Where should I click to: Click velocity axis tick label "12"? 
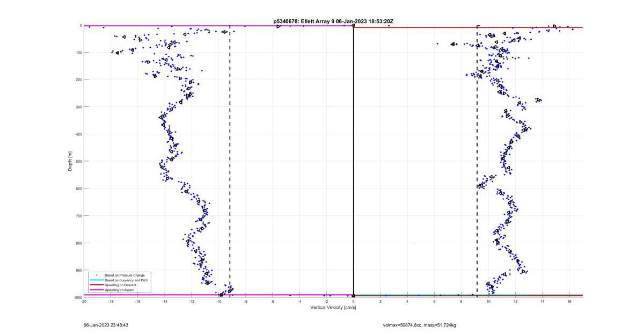point(515,302)
